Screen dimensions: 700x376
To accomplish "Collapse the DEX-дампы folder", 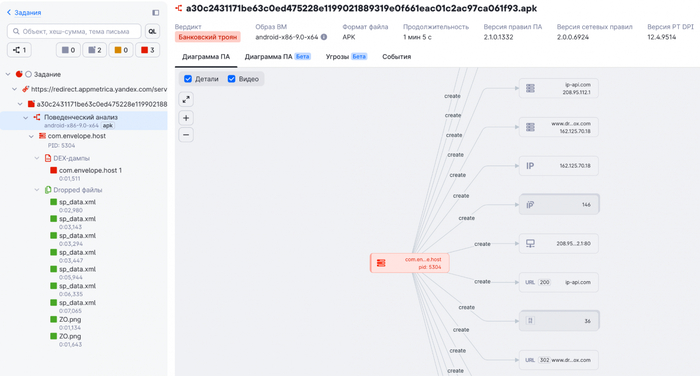I will point(37,158).
